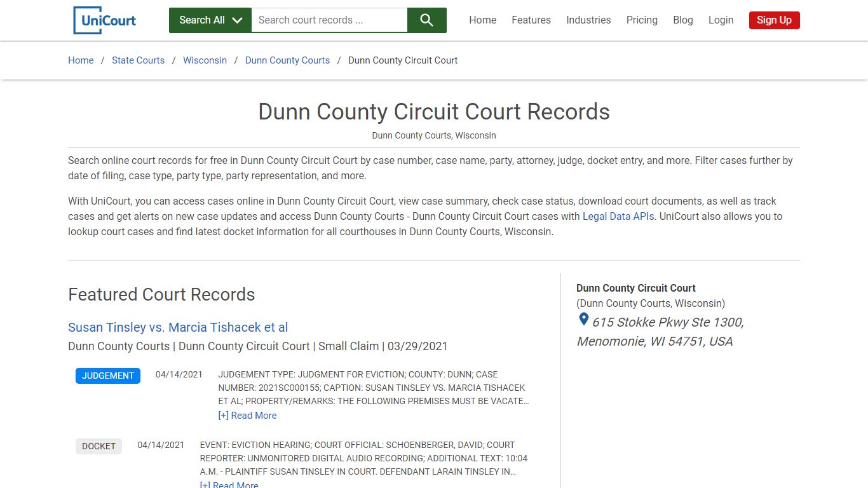This screenshot has width=868, height=488.
Task: Open the Wisconsin breadcrumb link
Action: [205, 60]
